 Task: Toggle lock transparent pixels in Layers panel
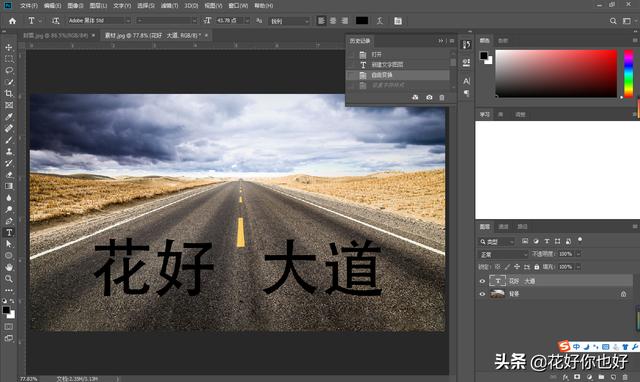(x=498, y=267)
